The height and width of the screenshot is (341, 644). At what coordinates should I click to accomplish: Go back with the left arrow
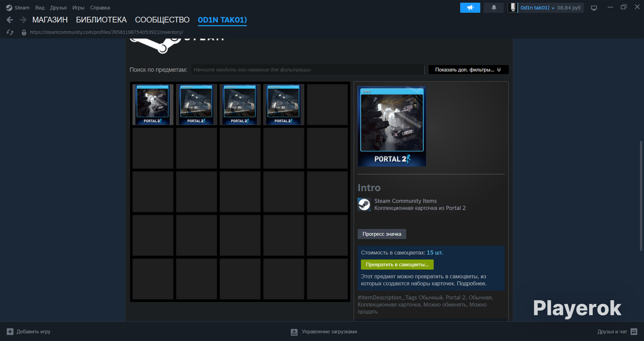coord(10,20)
